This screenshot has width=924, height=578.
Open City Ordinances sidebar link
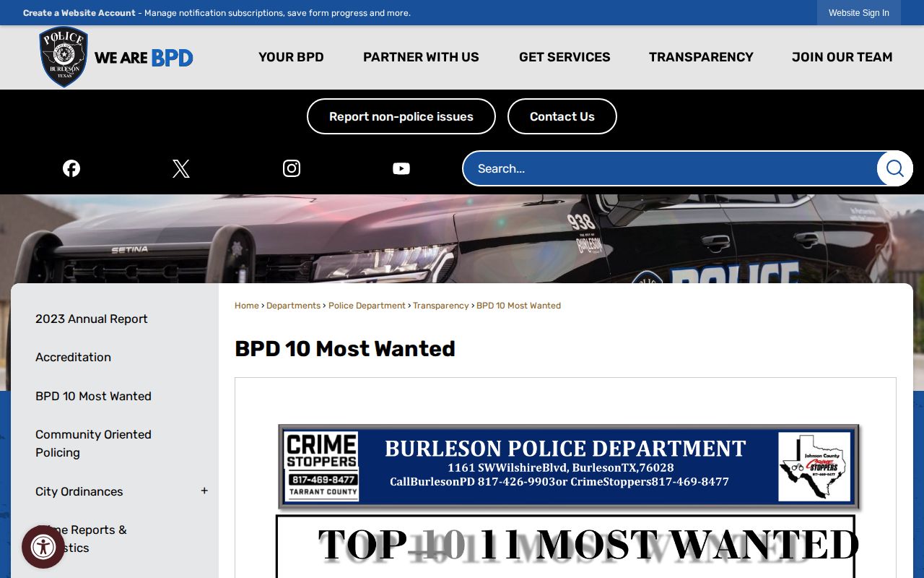(x=79, y=491)
